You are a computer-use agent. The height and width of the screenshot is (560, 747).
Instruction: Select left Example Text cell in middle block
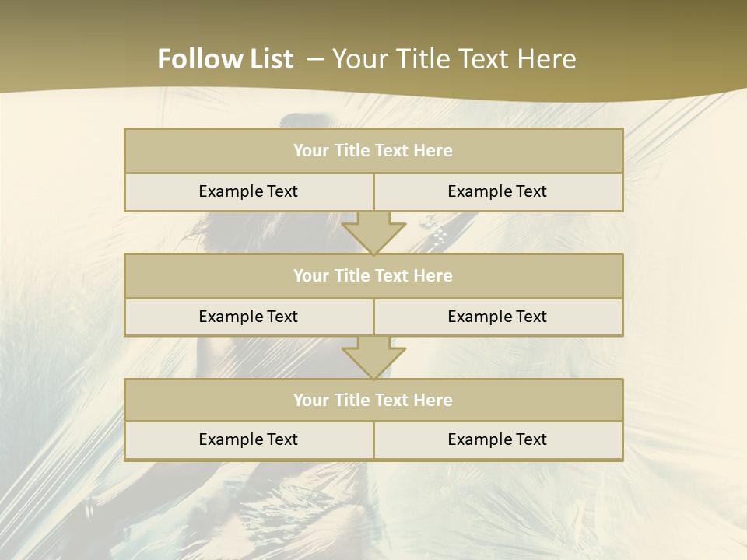pyautogui.click(x=248, y=317)
